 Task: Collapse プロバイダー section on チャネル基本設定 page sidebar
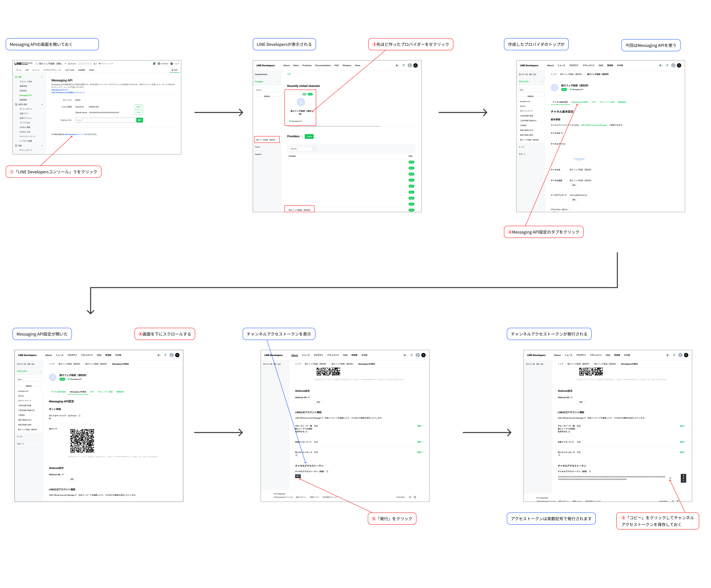[542, 82]
